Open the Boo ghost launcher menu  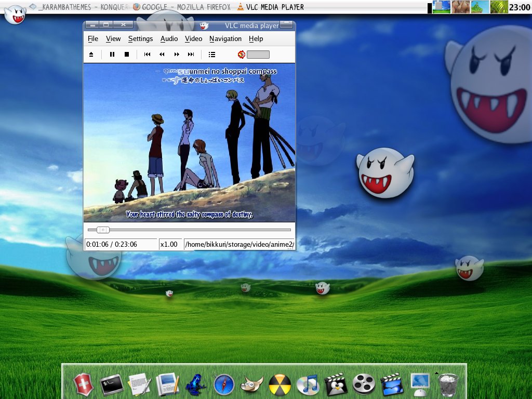pos(15,14)
